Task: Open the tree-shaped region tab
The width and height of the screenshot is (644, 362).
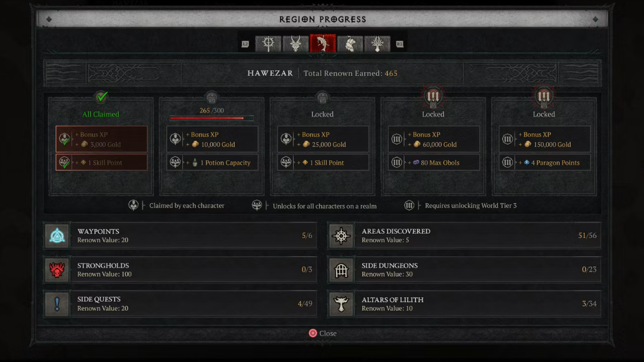Action: point(377,44)
